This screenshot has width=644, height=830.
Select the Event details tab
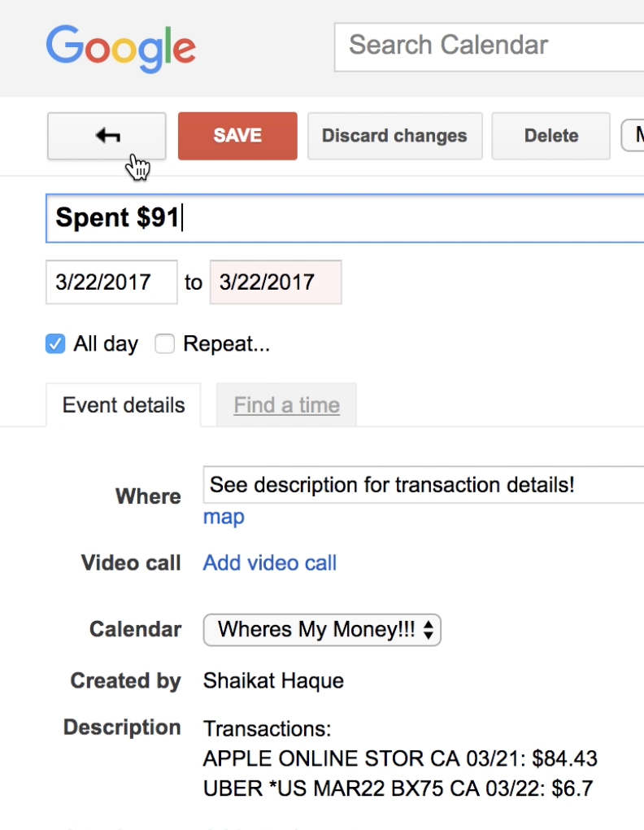click(124, 405)
